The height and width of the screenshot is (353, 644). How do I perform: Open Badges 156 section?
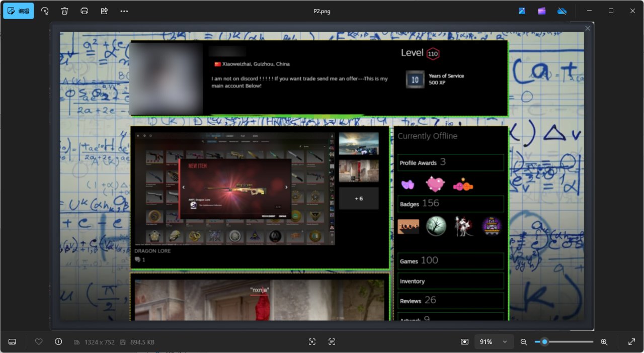pos(450,204)
